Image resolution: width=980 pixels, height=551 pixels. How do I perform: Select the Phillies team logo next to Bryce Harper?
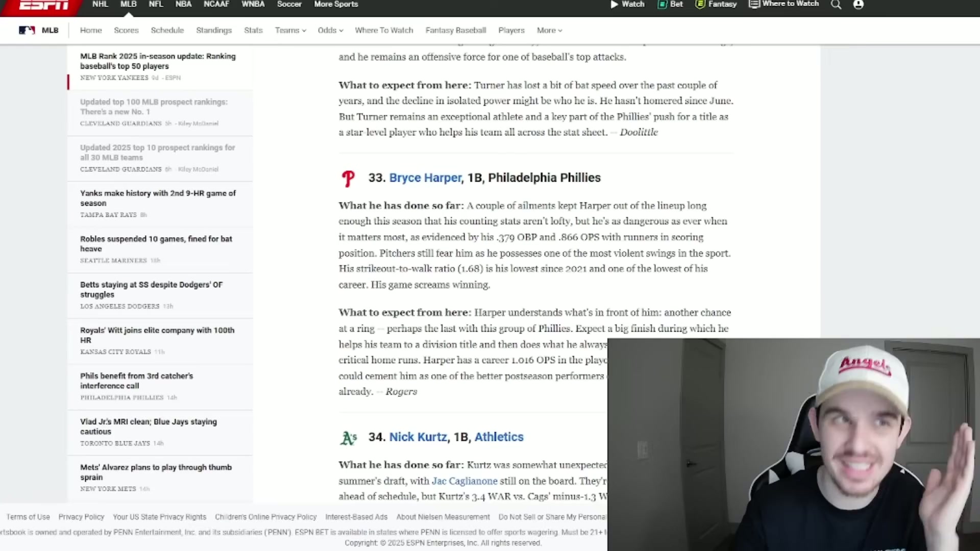click(349, 178)
